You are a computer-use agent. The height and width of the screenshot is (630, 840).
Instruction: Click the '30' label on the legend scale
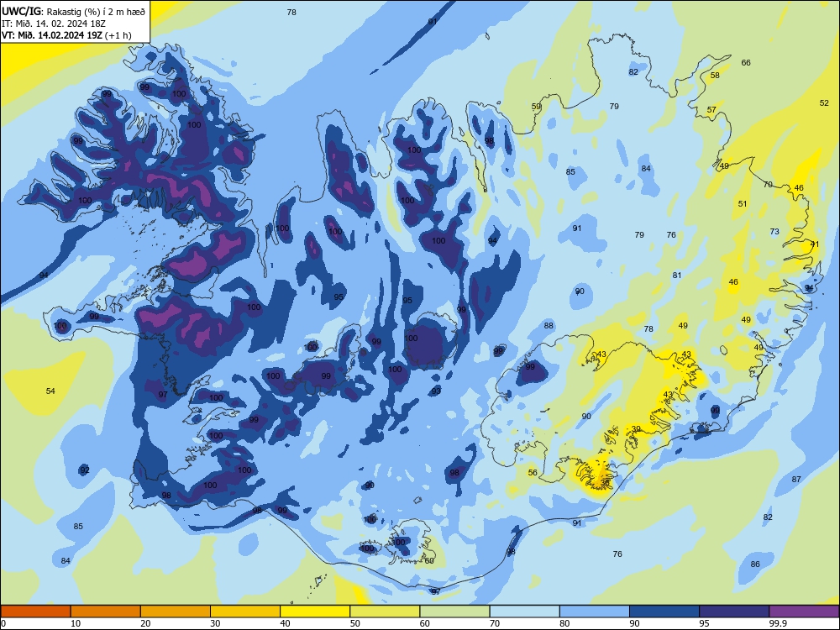click(215, 623)
